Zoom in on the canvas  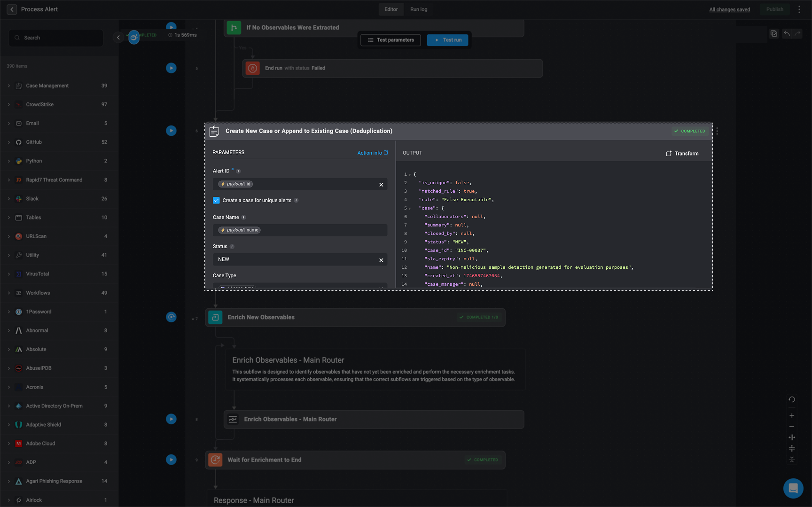(792, 415)
